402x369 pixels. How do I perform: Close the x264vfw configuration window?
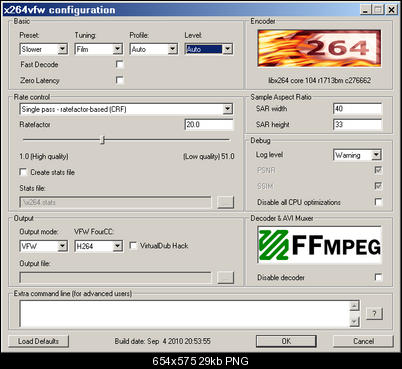pos(391,10)
